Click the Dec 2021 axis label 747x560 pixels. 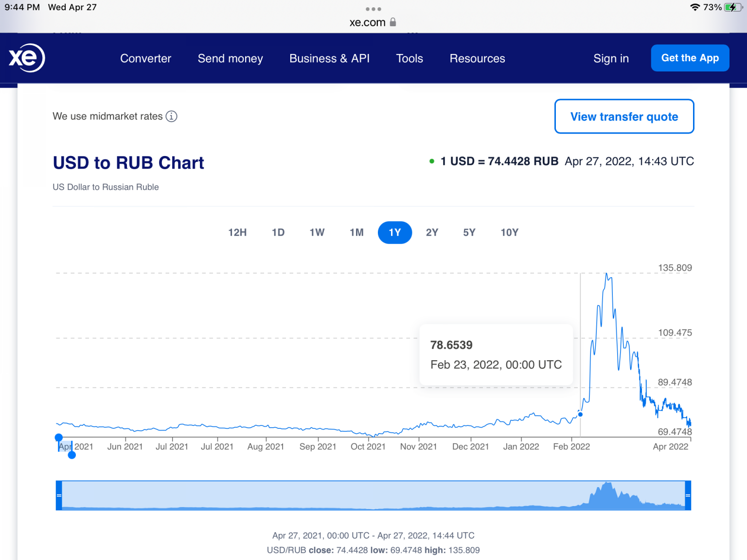coord(471,447)
